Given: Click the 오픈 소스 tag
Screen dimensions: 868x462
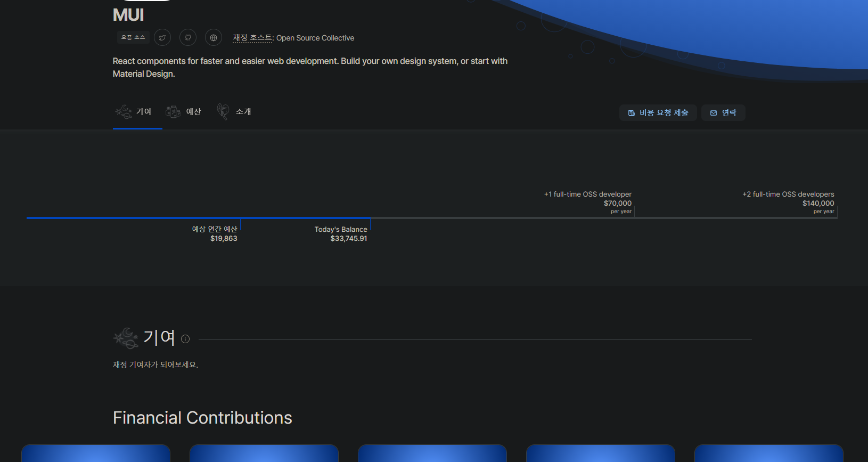Looking at the screenshot, I should [x=133, y=37].
